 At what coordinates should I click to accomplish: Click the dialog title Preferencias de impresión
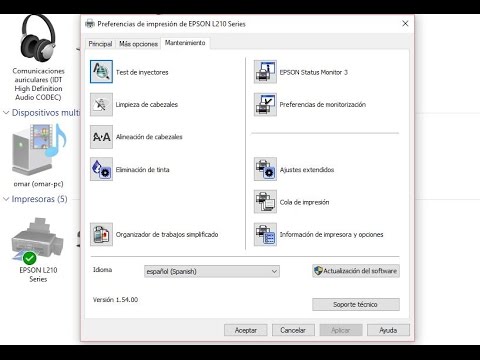click(171, 24)
